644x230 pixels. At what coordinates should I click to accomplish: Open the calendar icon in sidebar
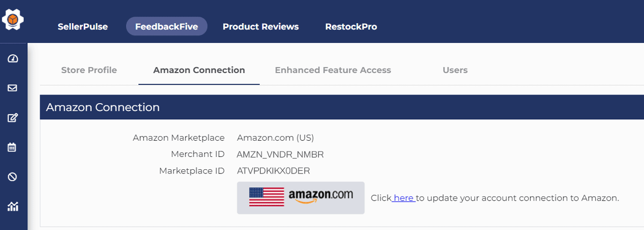pos(13,147)
